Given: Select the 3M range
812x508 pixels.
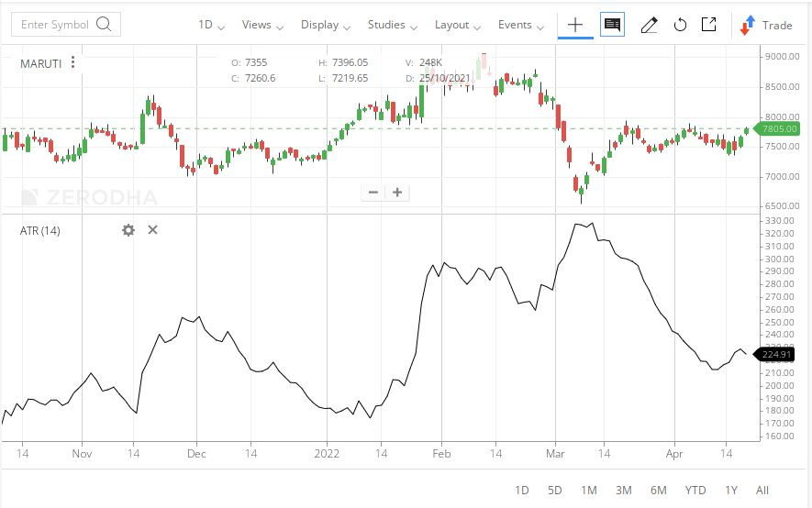Looking at the screenshot, I should 624,490.
